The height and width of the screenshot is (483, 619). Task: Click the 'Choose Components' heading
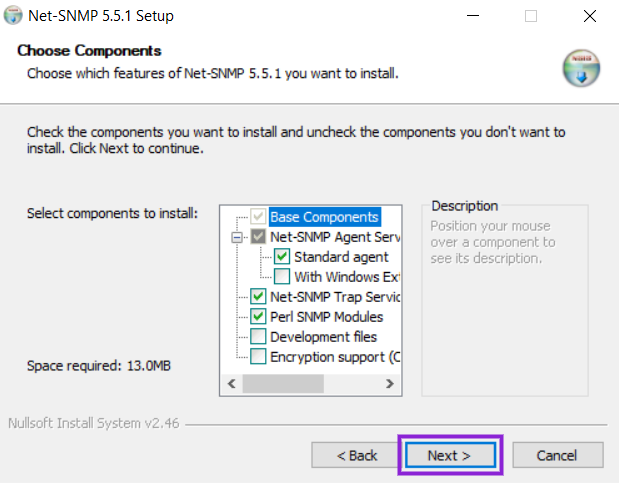pyautogui.click(x=89, y=51)
